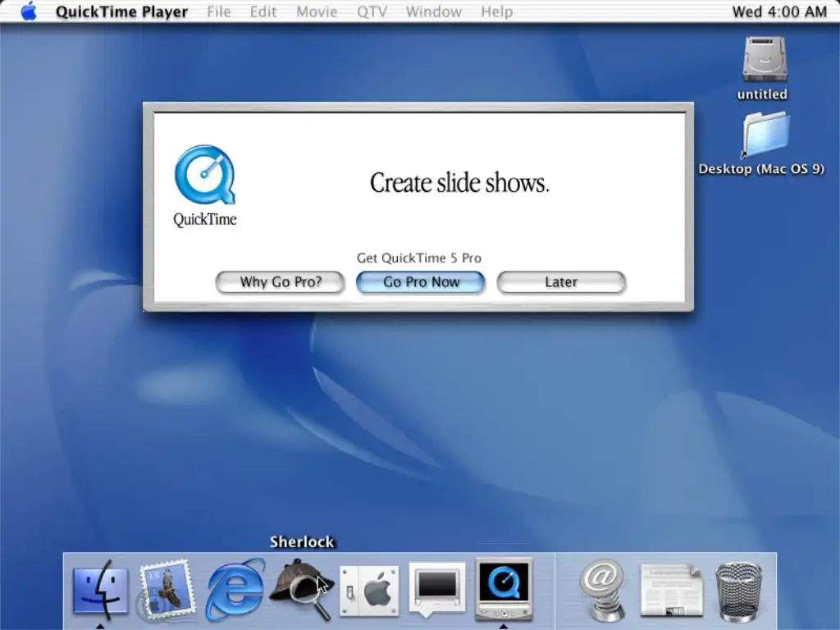Open the Window menu
The height and width of the screenshot is (630, 840).
[x=433, y=11]
